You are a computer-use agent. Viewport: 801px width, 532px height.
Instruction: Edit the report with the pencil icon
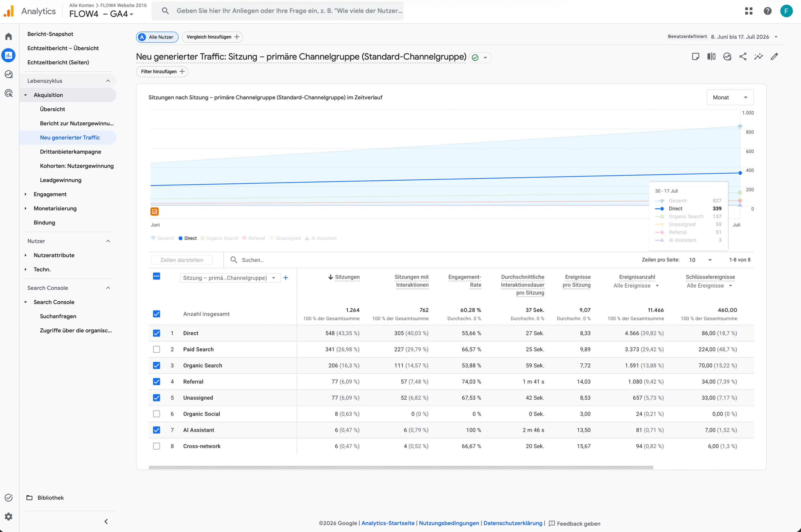point(774,57)
